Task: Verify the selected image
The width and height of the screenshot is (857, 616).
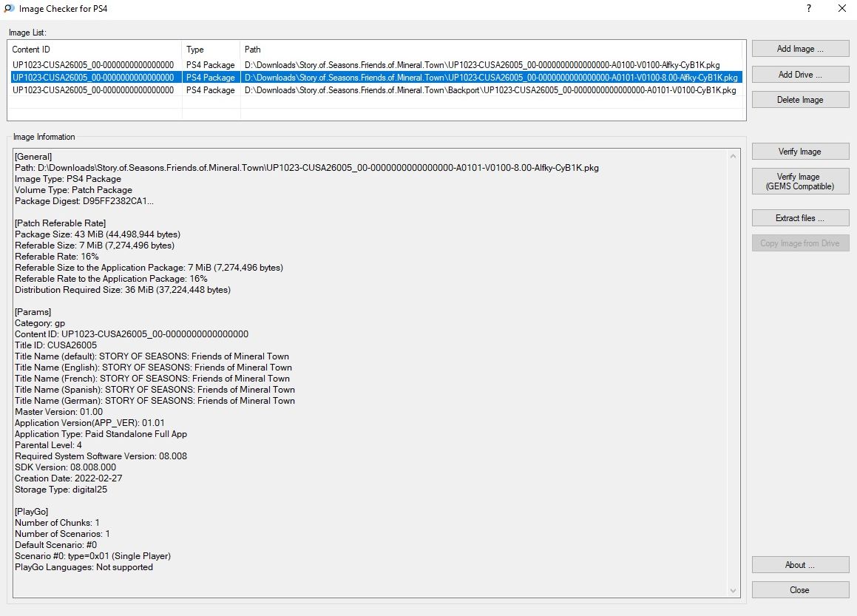Action: click(800, 152)
